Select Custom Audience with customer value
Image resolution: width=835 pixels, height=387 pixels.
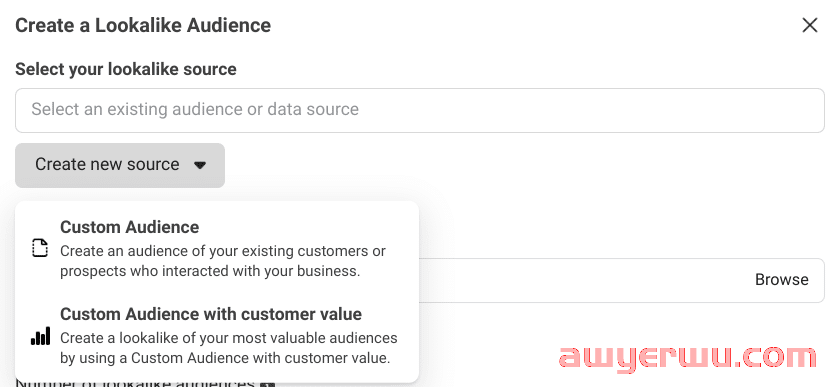pyautogui.click(x=217, y=335)
